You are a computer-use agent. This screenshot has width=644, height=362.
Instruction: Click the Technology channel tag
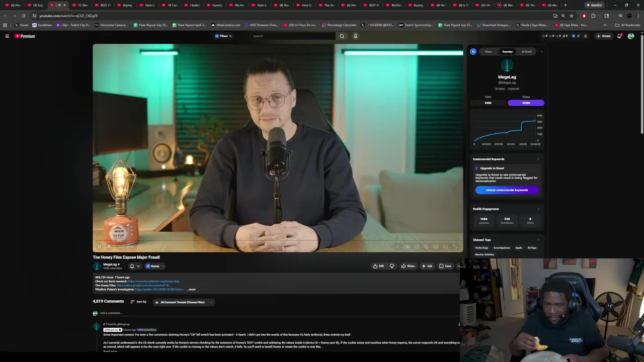[481, 248]
